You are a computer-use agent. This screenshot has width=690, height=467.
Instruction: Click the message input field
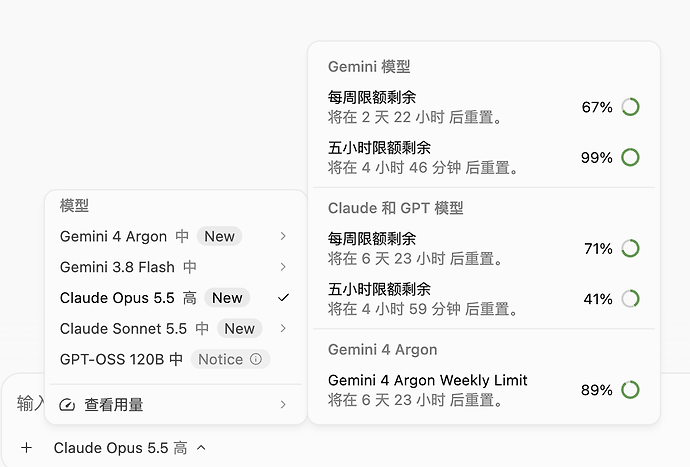[x=30, y=403]
